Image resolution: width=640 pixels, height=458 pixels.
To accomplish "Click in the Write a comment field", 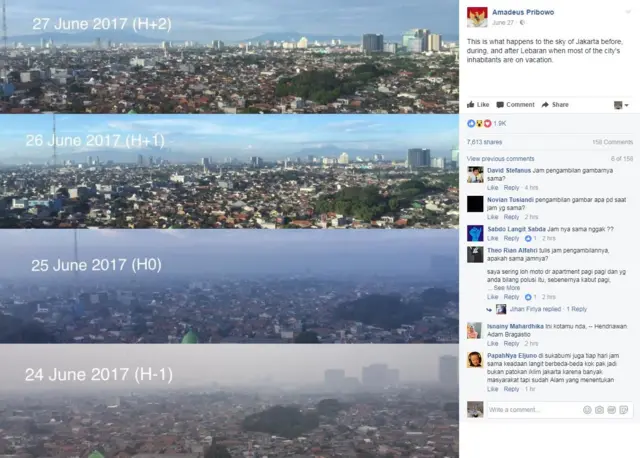I will coord(534,410).
